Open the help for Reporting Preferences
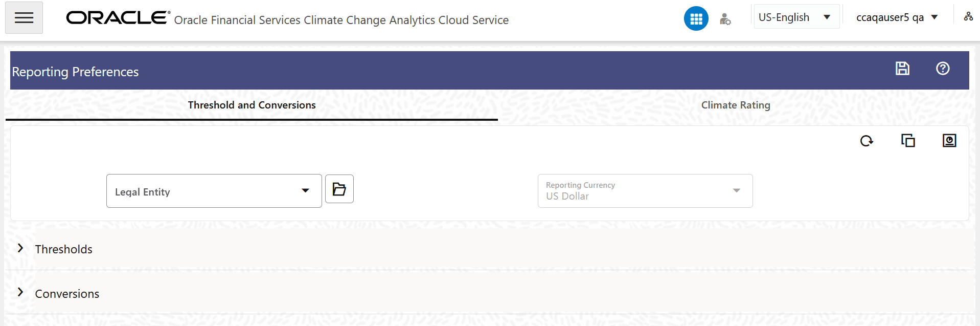980x326 pixels. [x=942, y=69]
